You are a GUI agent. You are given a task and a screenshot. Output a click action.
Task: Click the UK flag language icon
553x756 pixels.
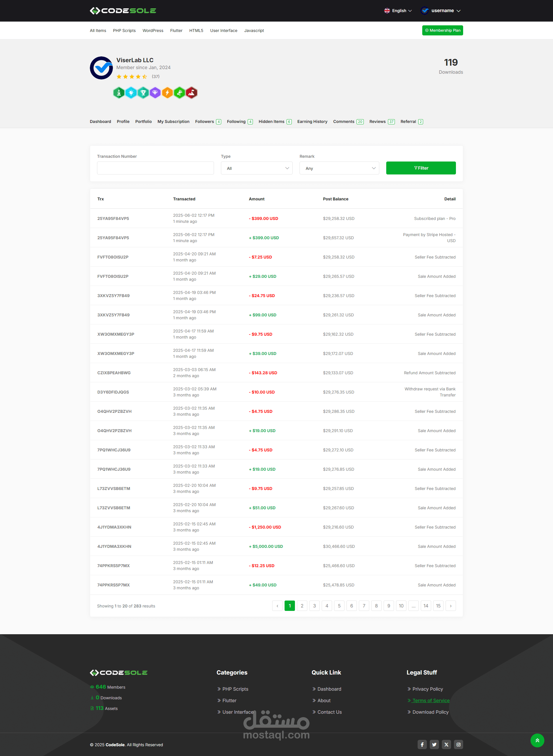click(387, 11)
